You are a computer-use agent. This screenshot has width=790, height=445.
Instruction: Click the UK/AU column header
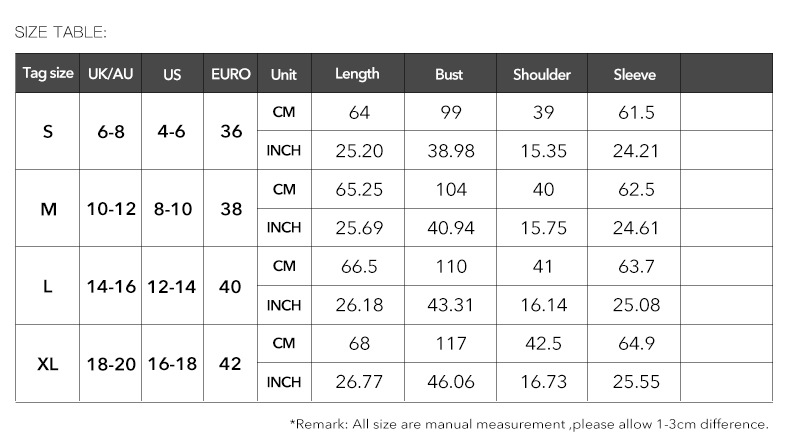pos(111,74)
